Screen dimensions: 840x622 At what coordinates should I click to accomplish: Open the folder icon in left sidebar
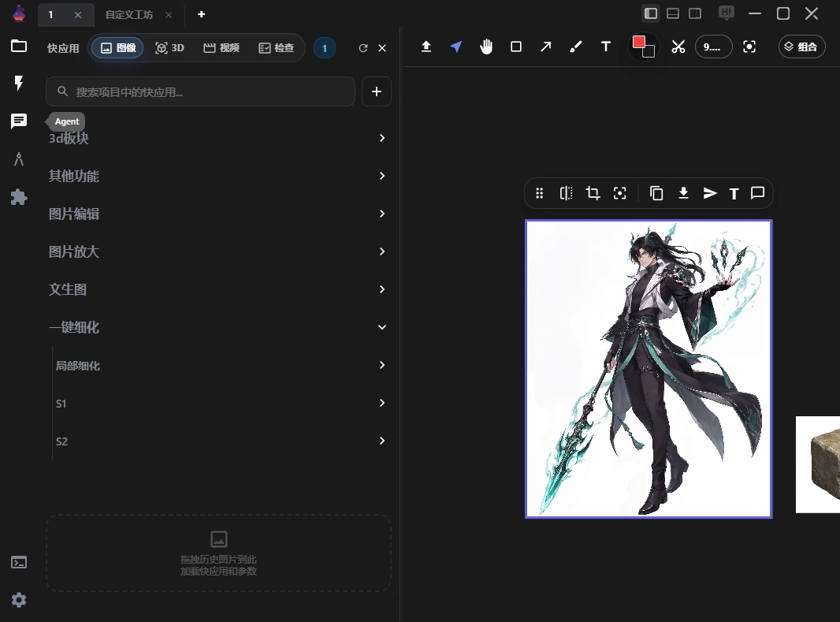coord(19,46)
